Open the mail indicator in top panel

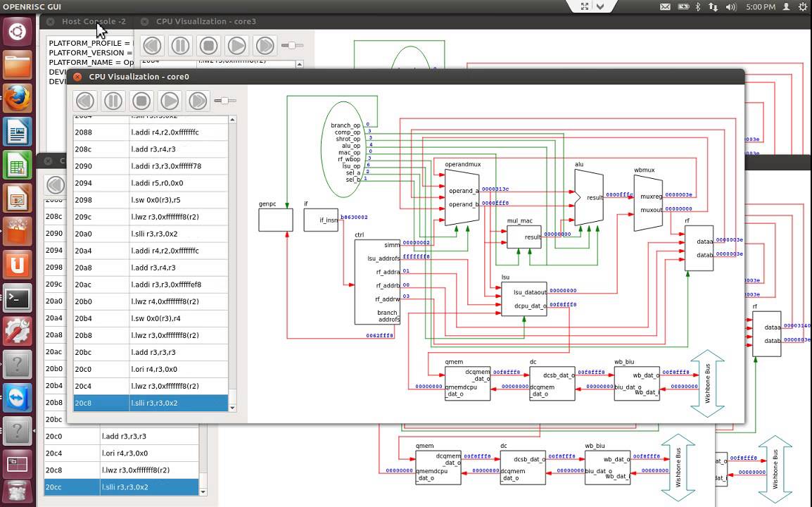665,7
